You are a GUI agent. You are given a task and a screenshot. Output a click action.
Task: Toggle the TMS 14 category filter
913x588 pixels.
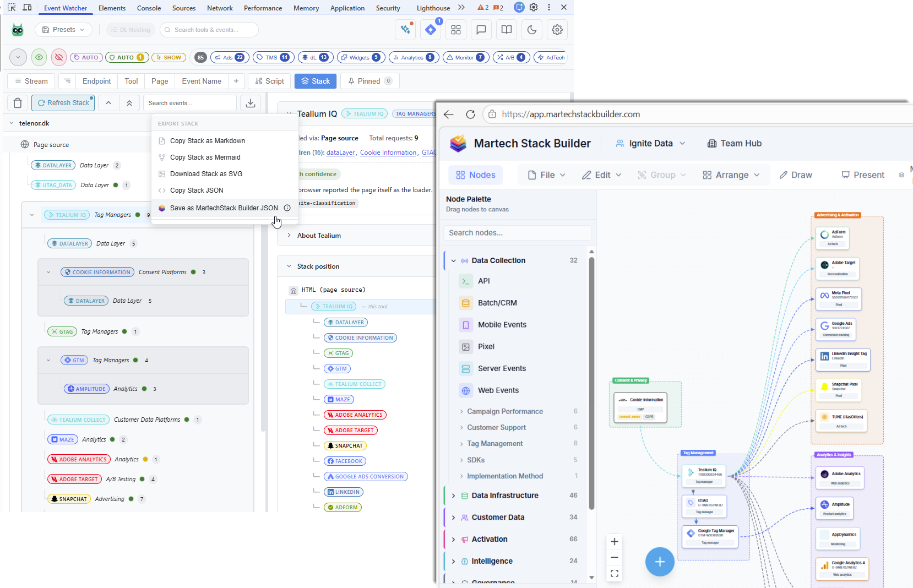tap(273, 57)
